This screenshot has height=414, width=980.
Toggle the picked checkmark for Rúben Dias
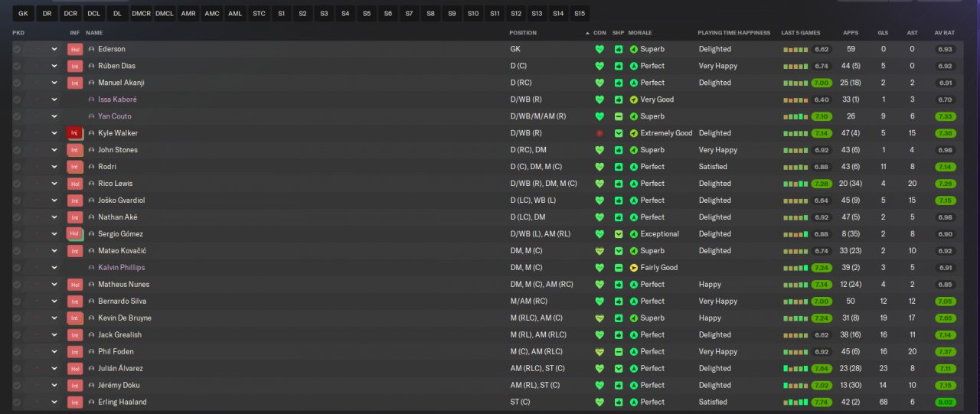(x=17, y=66)
